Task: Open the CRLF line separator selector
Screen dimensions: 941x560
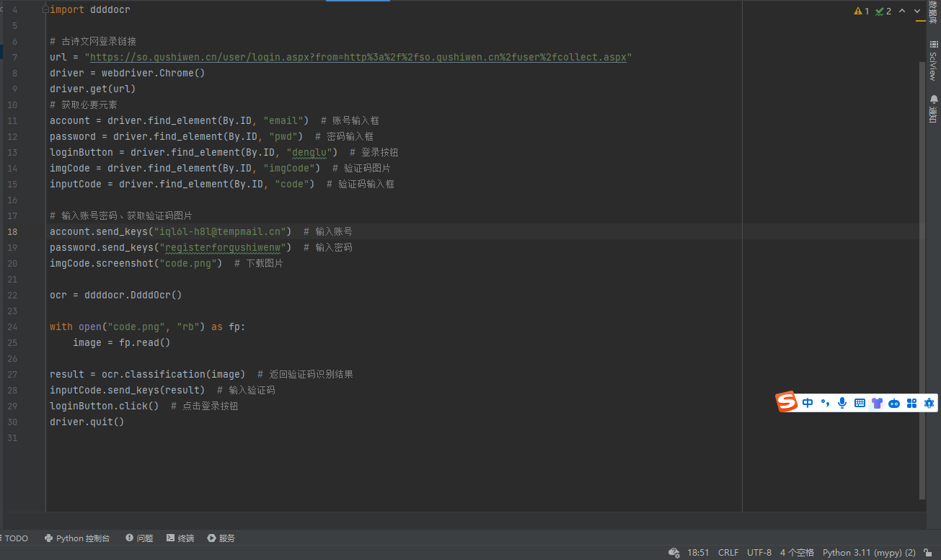Action: tap(728, 553)
